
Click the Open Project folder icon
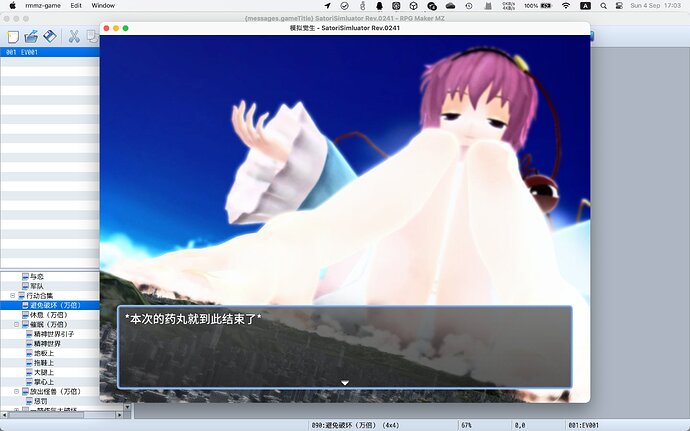30,37
